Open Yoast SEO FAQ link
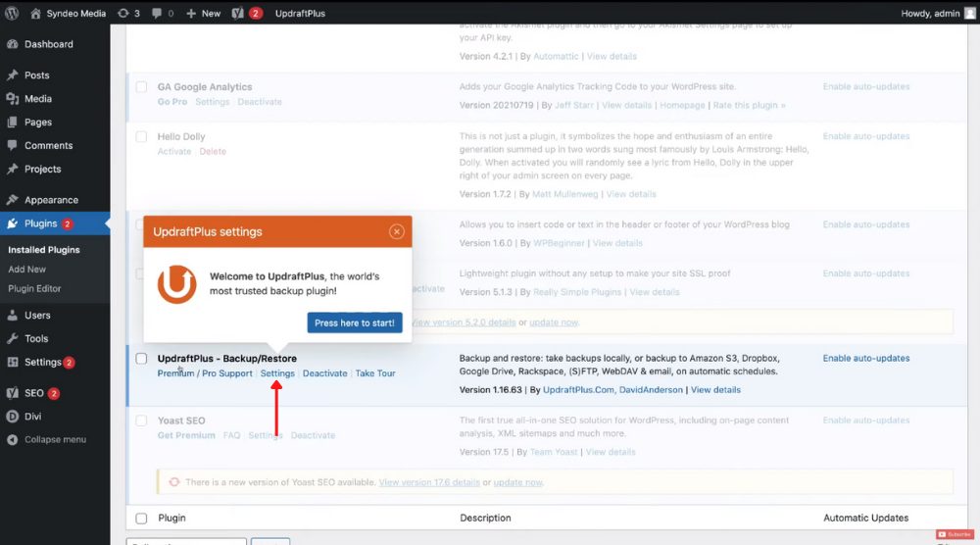 (232, 435)
